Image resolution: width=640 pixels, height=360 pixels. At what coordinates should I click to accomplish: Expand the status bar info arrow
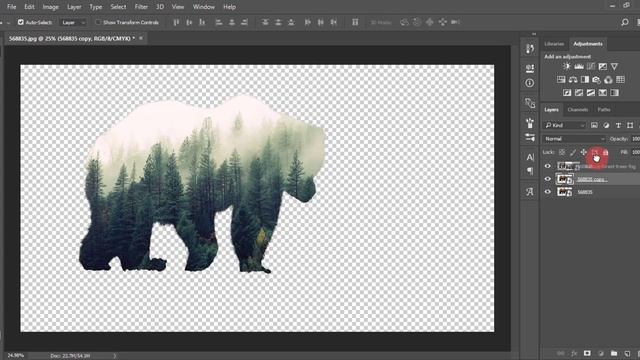[x=115, y=356]
